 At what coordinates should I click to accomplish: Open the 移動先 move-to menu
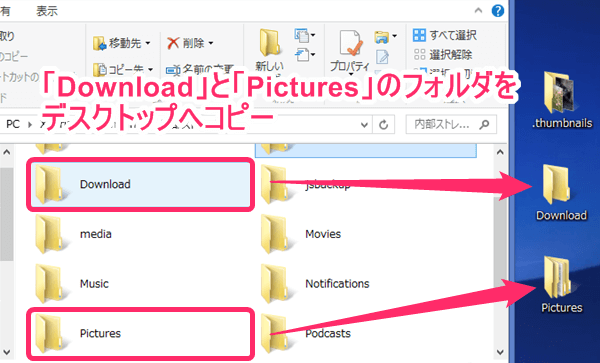[122, 43]
